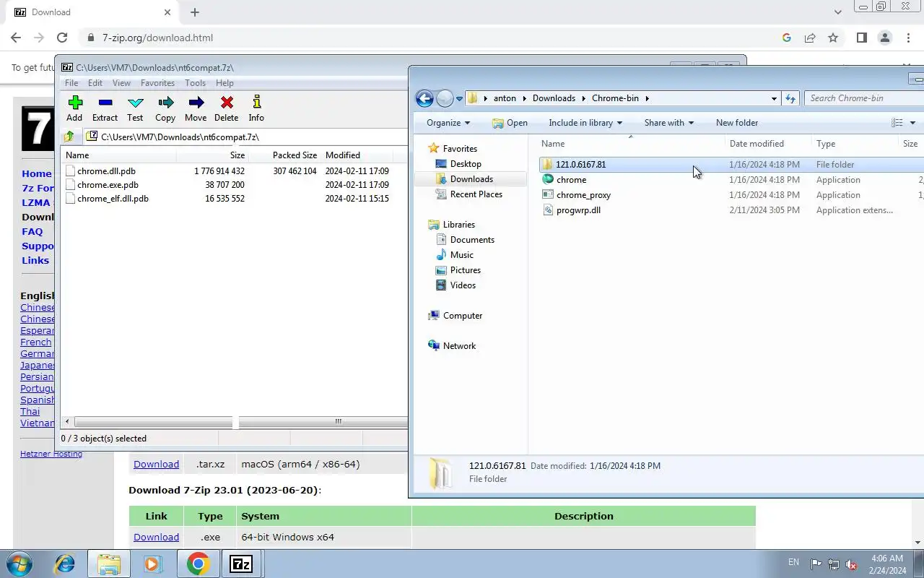This screenshot has height=578, width=924.
Task: Open the Hetzner Hosting link
Action: pos(51,454)
